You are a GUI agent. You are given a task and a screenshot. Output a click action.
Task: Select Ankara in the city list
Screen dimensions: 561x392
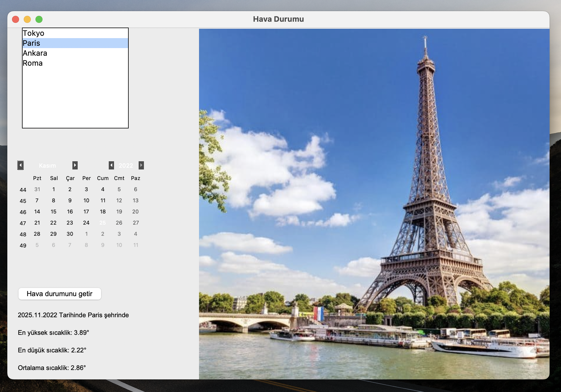(x=75, y=53)
